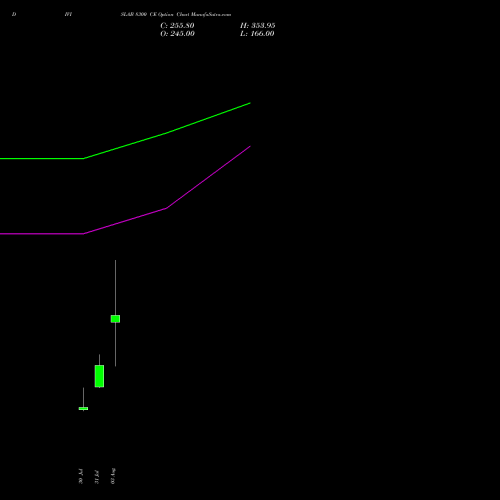Click the CE Option Chart title text
The height and width of the screenshot is (500, 500).
pyautogui.click(x=176, y=14)
